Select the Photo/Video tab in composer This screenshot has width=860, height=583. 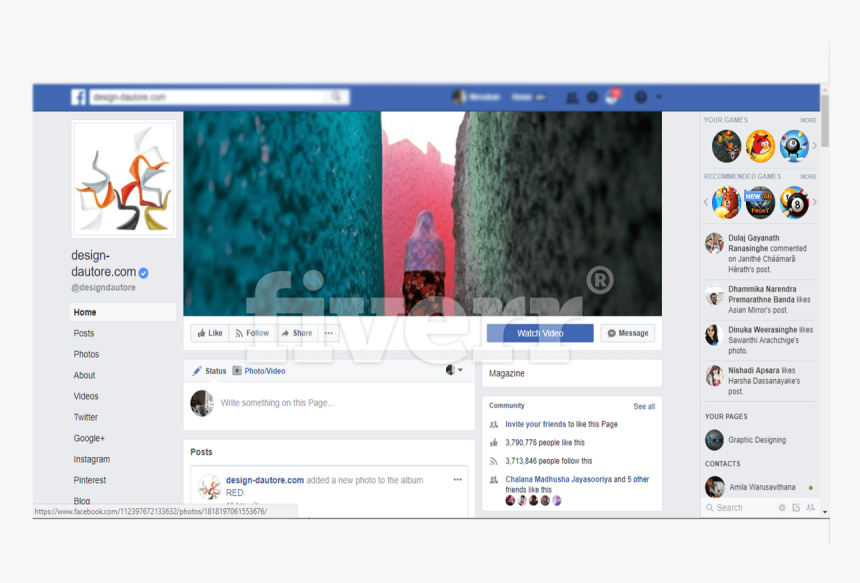coord(259,371)
